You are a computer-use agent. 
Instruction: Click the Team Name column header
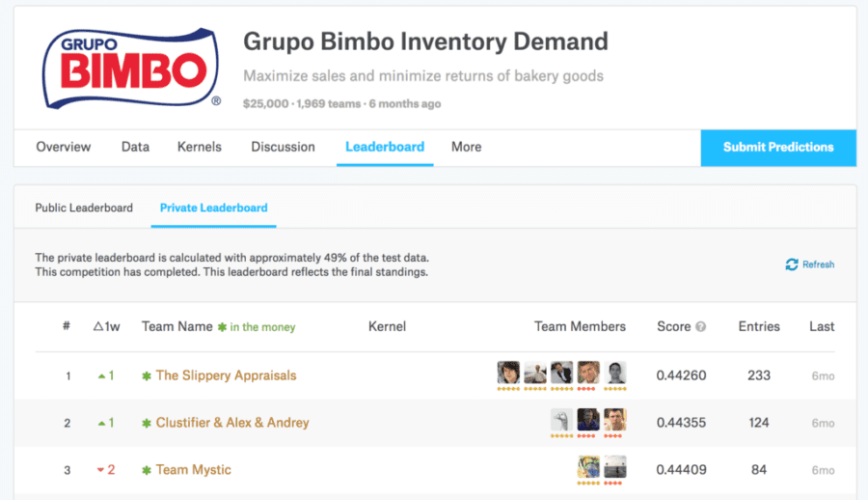(177, 327)
